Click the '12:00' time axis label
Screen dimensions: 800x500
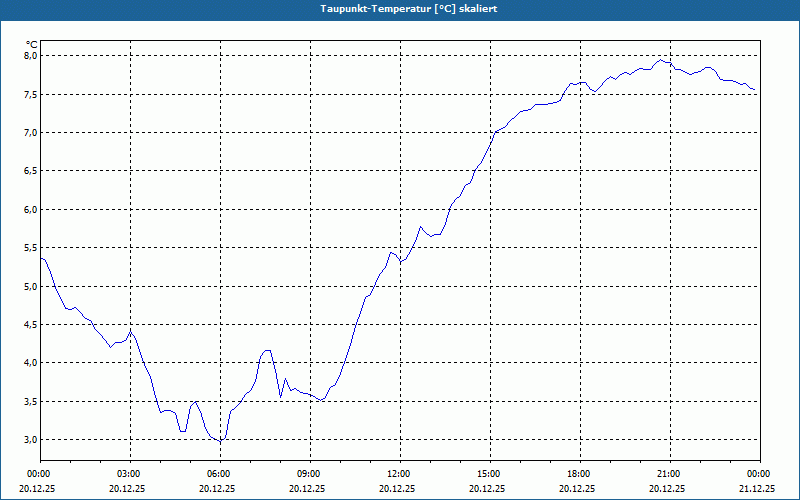tap(401, 474)
